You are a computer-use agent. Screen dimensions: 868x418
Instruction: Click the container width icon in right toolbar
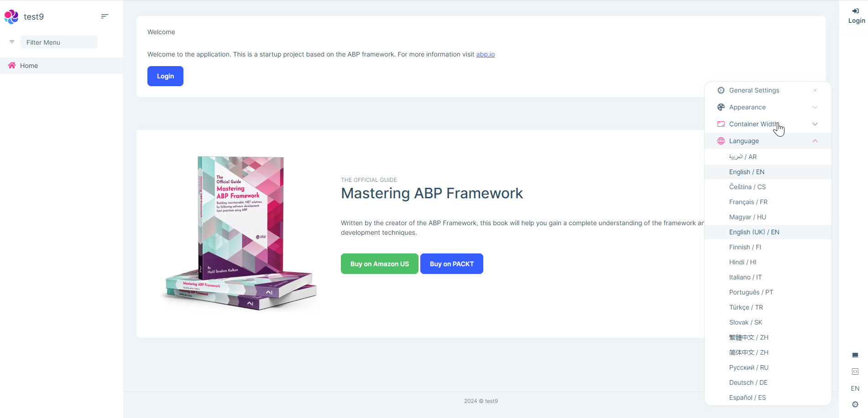[855, 372]
